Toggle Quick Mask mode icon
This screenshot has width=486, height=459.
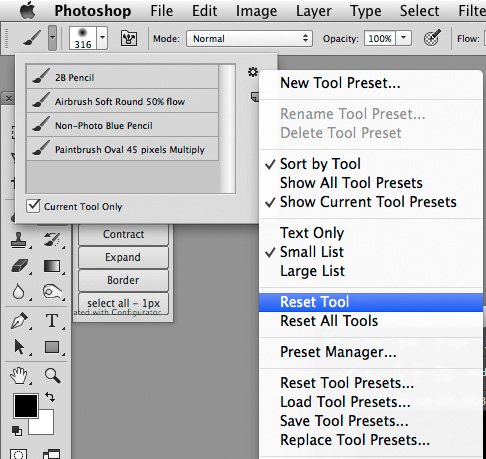19,454
